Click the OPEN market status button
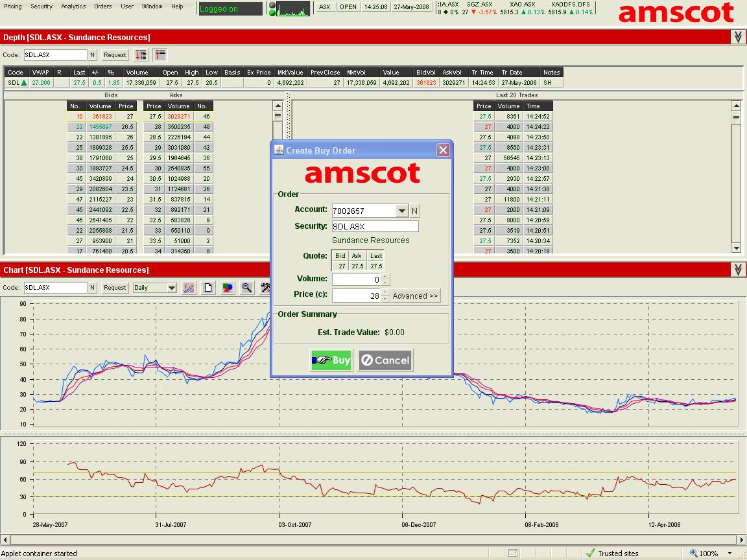The height and width of the screenshot is (560, 747). (348, 7)
